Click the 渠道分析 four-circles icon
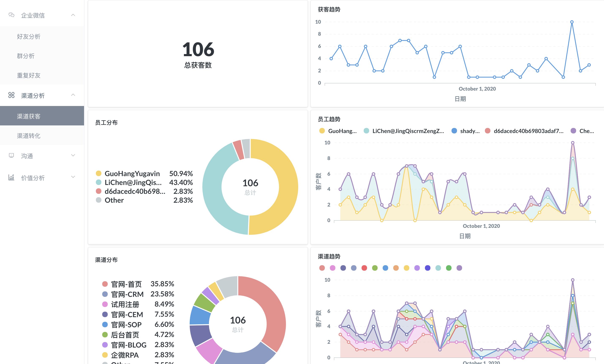 (x=11, y=95)
